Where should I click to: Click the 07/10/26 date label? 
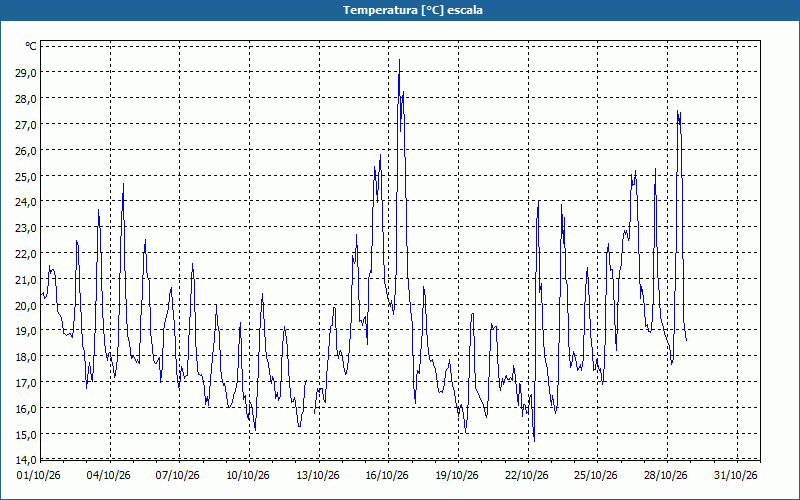pos(178,476)
